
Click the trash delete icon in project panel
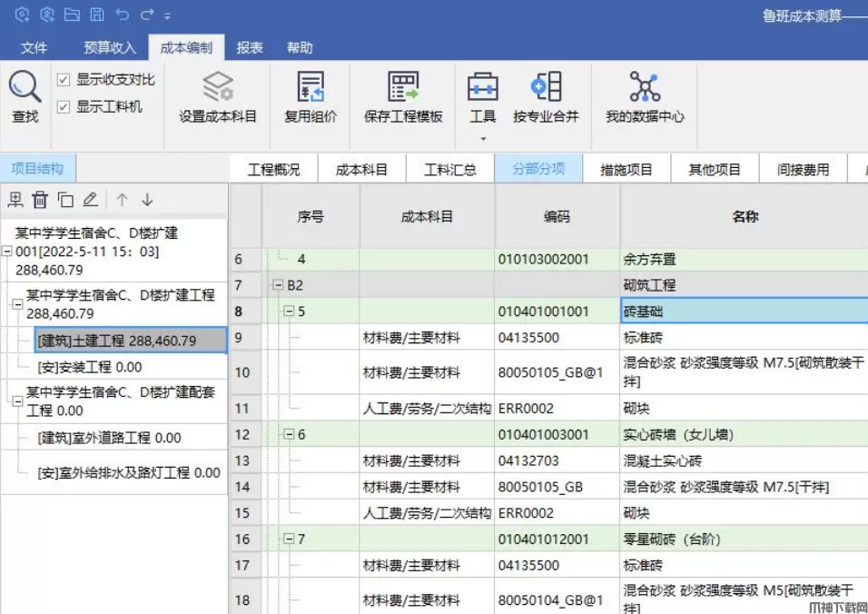coord(40,200)
